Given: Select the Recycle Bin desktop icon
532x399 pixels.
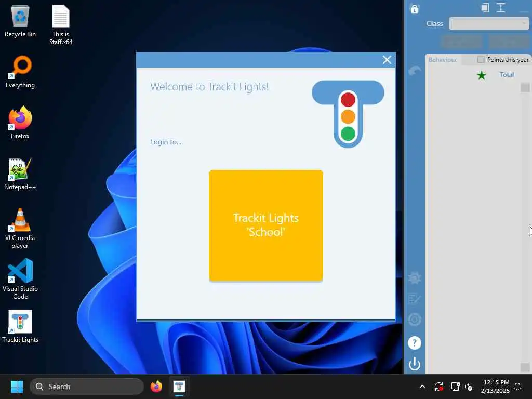Looking at the screenshot, I should pos(20,21).
